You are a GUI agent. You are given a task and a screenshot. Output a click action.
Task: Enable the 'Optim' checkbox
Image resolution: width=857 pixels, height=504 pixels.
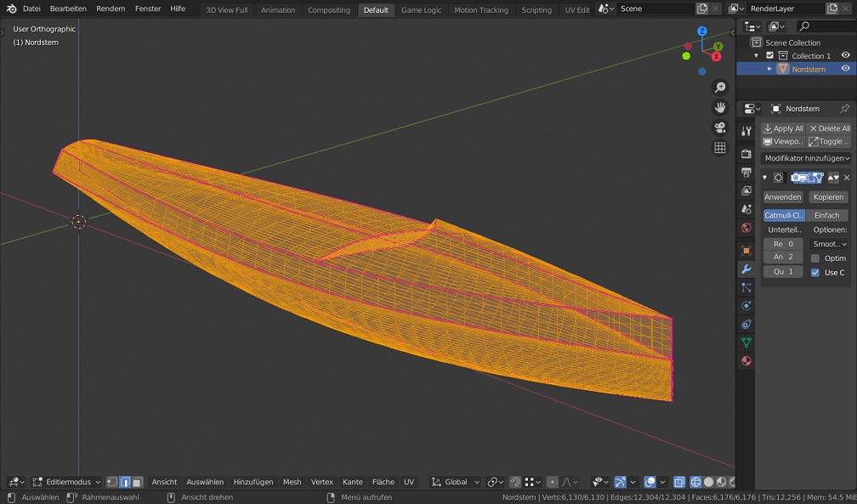[815, 258]
